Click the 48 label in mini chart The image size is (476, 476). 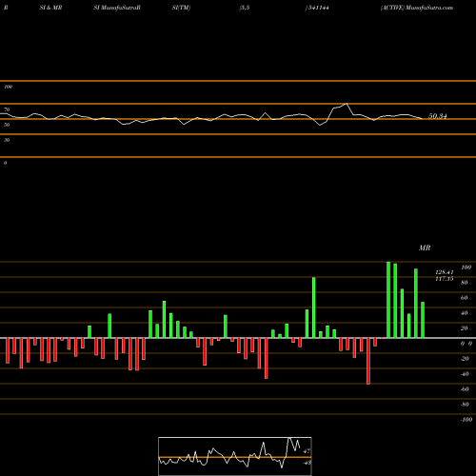307,463
